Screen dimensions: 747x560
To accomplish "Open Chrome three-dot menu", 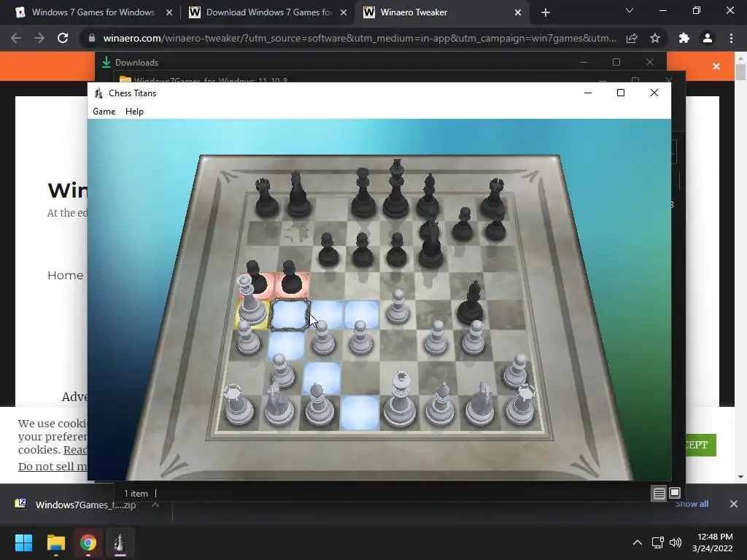I will pyautogui.click(x=731, y=38).
